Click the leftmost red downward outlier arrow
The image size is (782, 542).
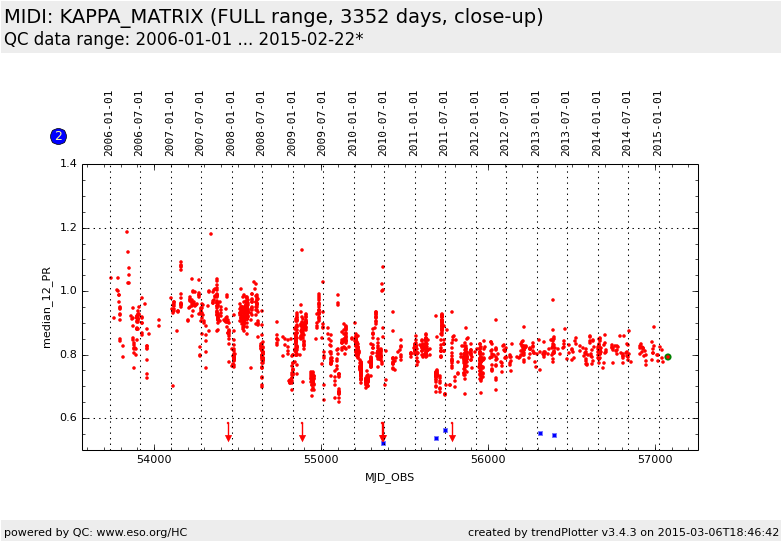pyautogui.click(x=228, y=432)
